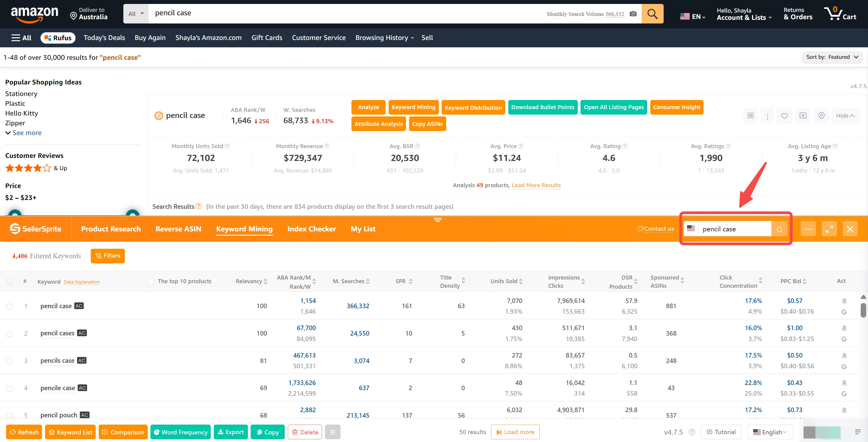Click Download Bullet Points button
The width and height of the screenshot is (868, 442).
pos(542,107)
